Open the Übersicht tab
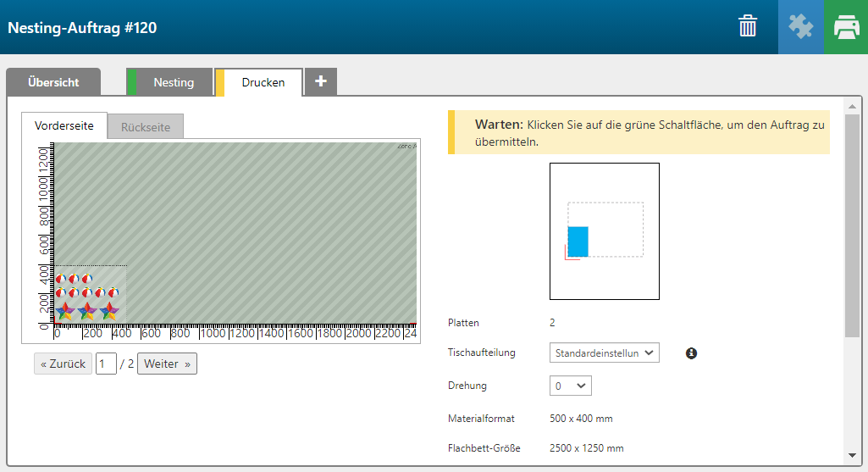 point(53,82)
